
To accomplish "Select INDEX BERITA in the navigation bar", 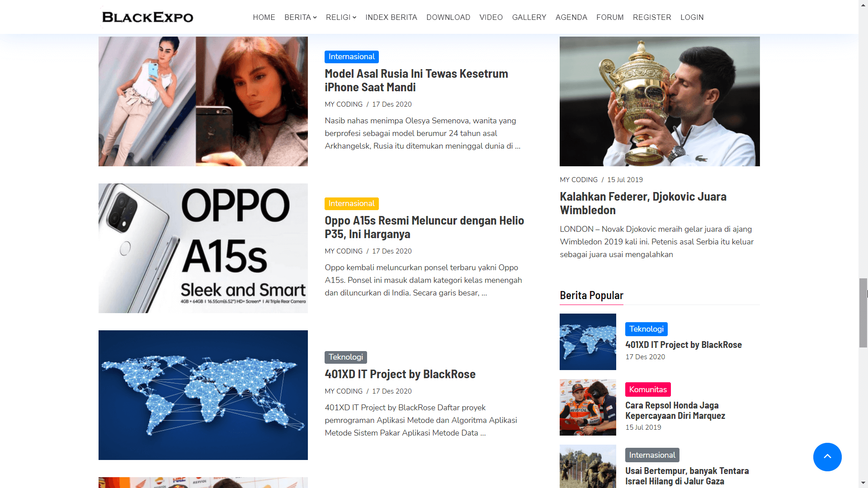I will tap(391, 17).
